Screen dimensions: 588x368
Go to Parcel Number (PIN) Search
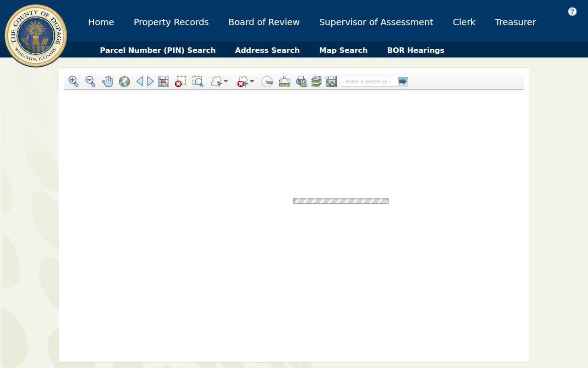pyautogui.click(x=158, y=50)
